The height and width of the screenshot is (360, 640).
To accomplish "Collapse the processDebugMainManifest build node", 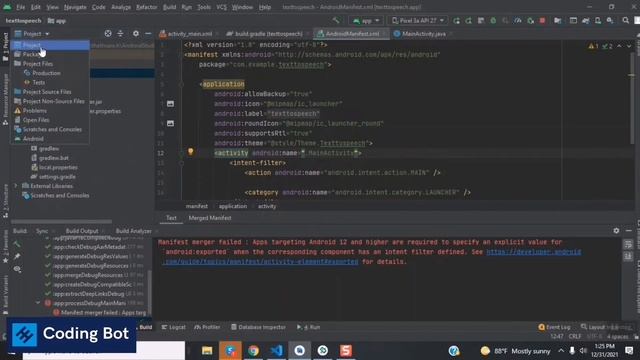I will 38,303.
